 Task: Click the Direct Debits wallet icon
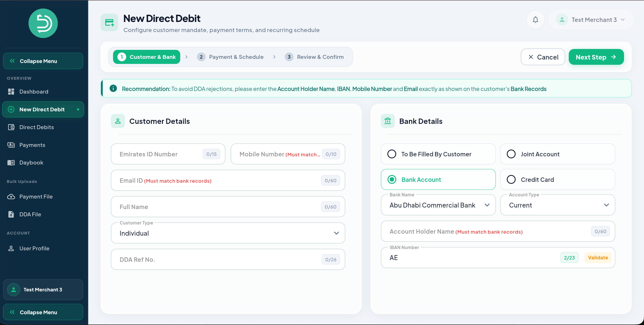coord(11,127)
